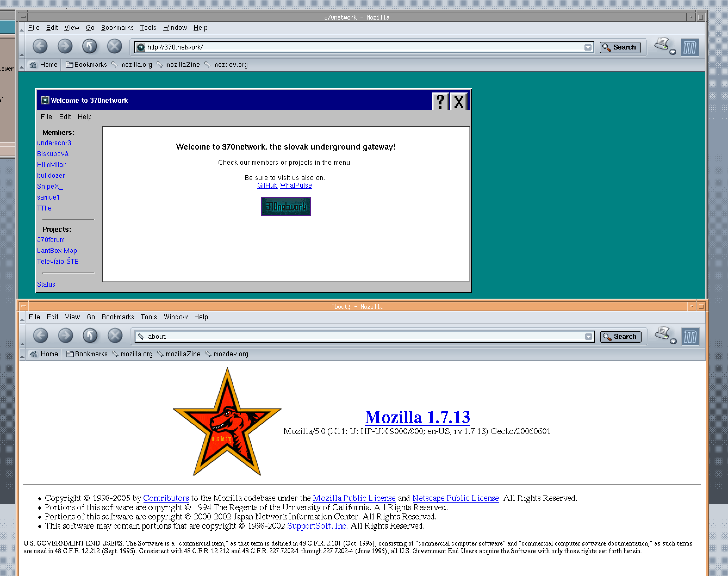
Task: Click the Forward arrow in the About window
Action: pyautogui.click(x=66, y=336)
